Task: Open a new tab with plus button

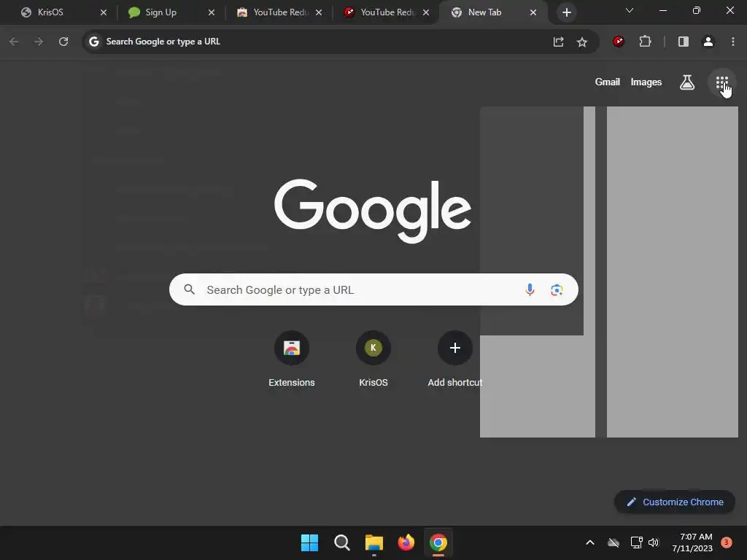Action: (x=566, y=12)
